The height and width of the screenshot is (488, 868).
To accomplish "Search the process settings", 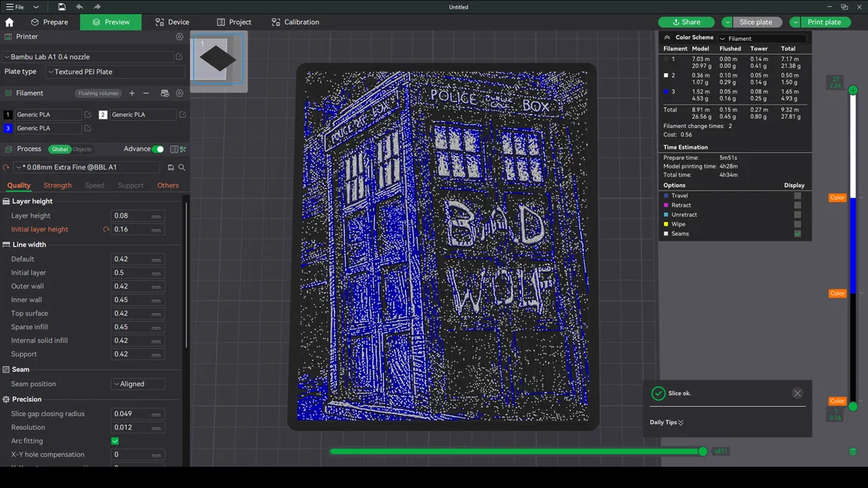I will pos(182,167).
